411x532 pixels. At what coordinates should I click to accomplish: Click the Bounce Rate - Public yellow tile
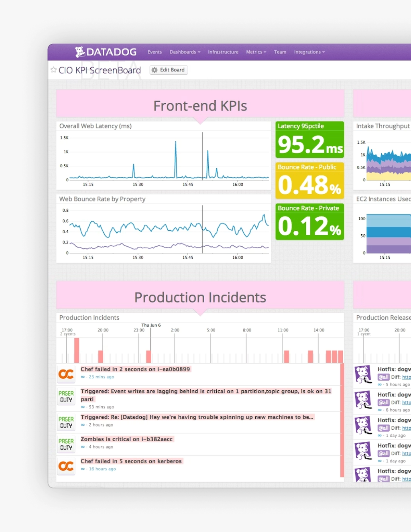click(309, 181)
